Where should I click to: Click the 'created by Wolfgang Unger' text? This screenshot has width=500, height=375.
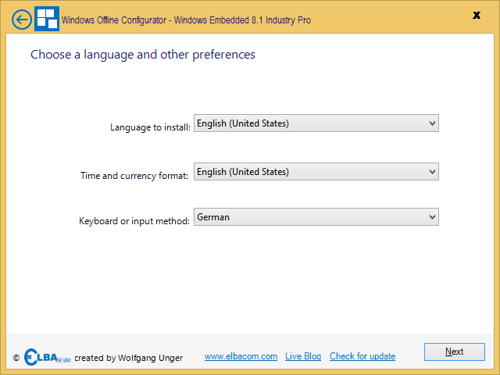129,358
